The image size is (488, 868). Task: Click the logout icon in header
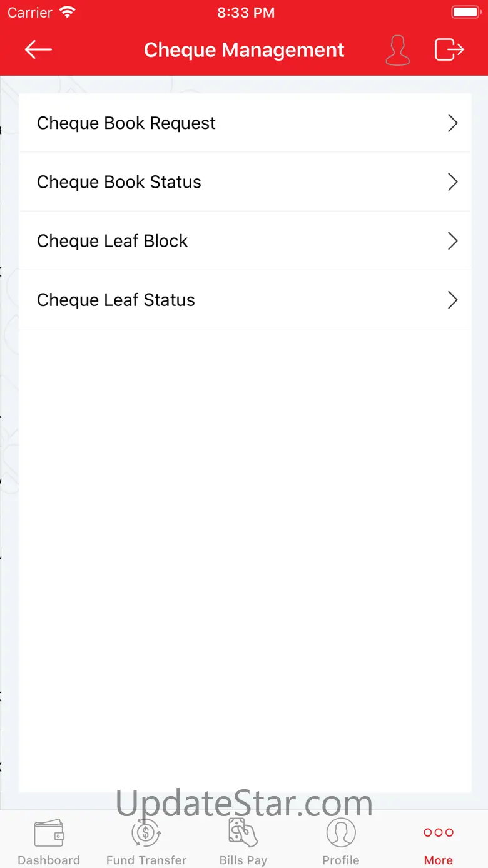point(449,49)
